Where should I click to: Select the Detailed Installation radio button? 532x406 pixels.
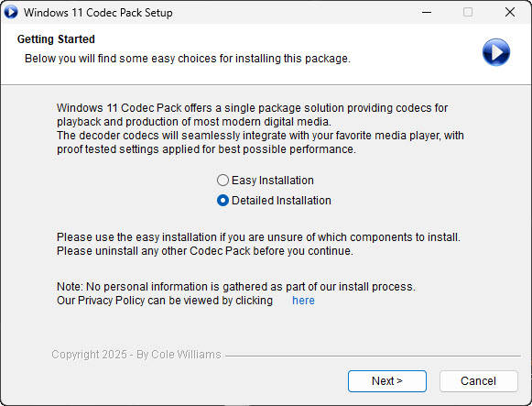point(223,201)
